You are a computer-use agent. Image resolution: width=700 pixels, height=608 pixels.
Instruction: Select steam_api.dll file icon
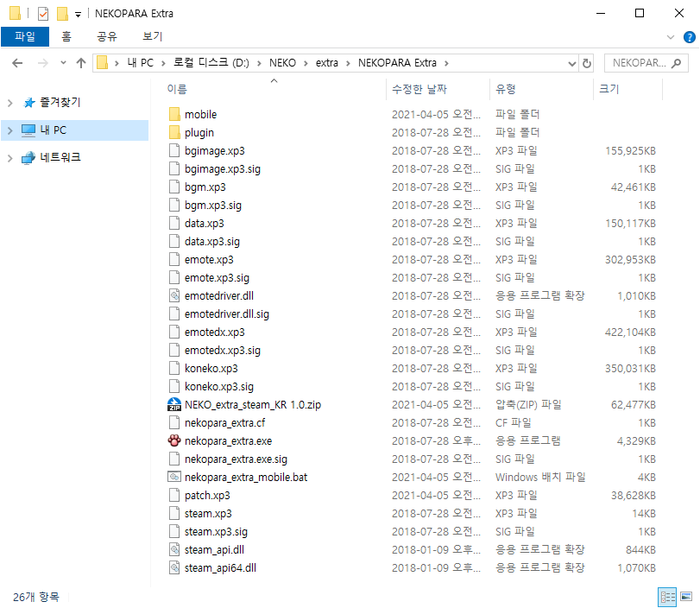coord(174,550)
